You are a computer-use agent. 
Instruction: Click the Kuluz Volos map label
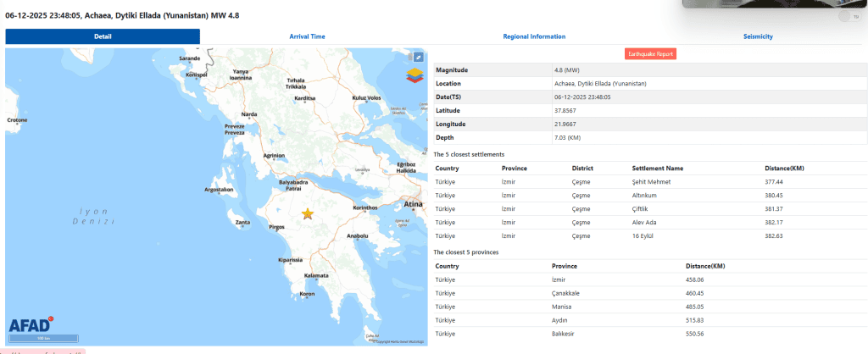(366, 98)
